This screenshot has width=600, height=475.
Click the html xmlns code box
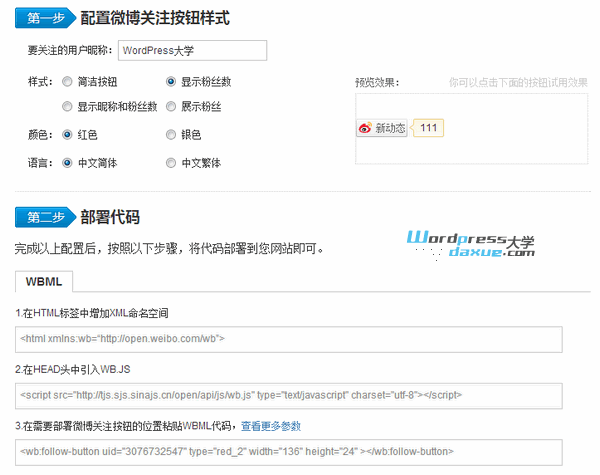click(x=289, y=340)
